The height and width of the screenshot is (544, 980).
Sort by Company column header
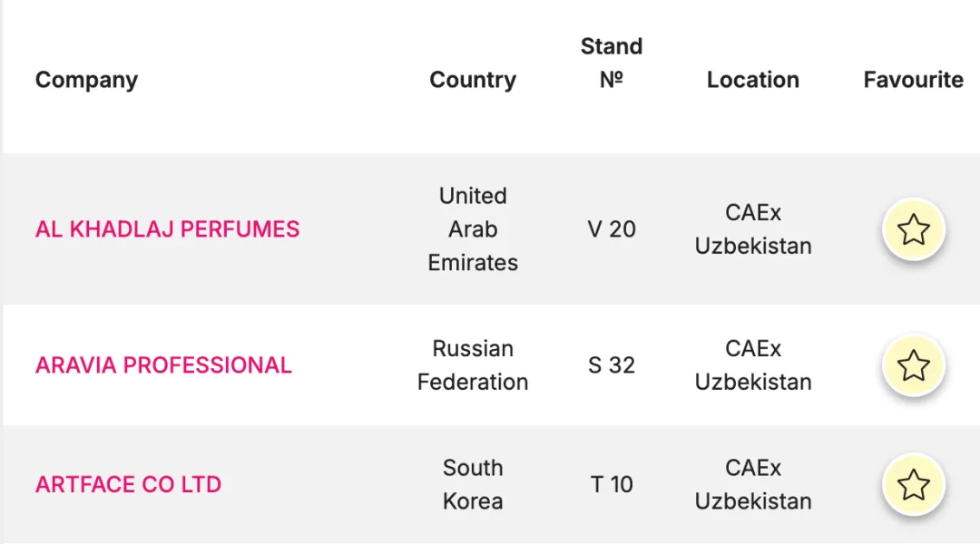point(86,80)
